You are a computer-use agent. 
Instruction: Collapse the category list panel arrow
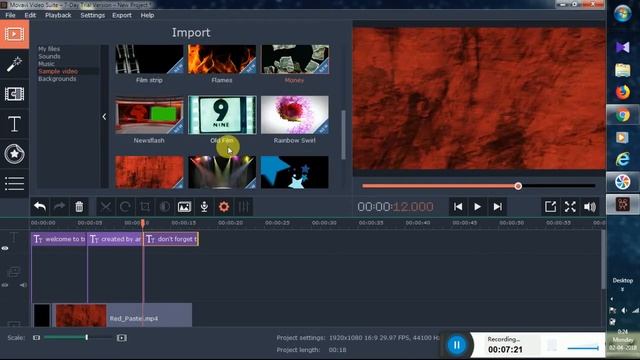point(104,117)
